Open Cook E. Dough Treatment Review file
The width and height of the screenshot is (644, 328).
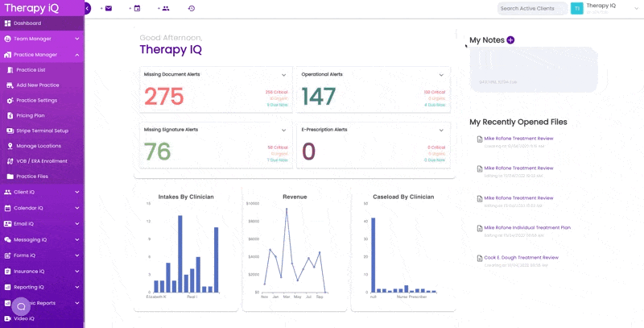point(521,257)
